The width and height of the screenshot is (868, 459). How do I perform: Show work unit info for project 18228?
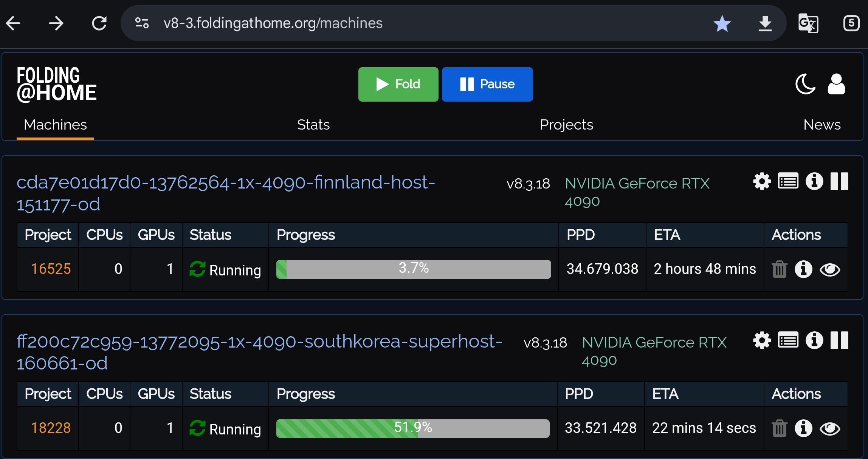point(803,428)
